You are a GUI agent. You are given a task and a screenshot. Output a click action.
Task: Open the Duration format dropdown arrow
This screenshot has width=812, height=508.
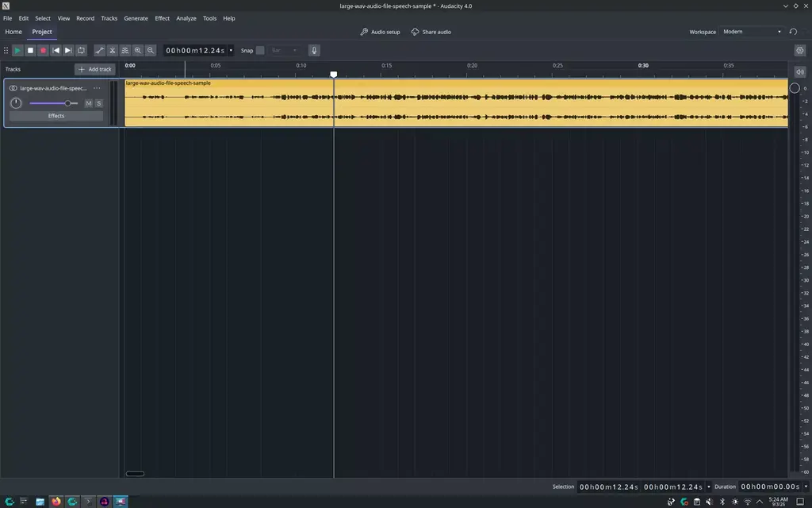[x=806, y=487]
